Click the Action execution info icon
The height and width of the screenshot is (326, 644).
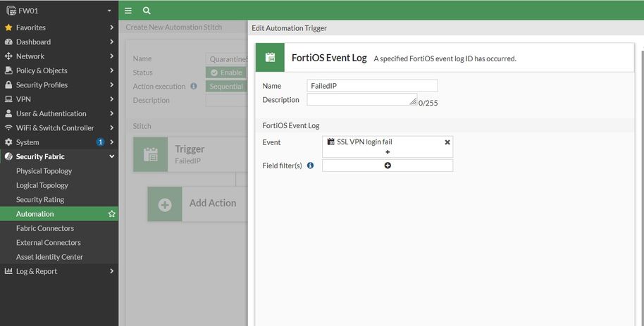194,86
